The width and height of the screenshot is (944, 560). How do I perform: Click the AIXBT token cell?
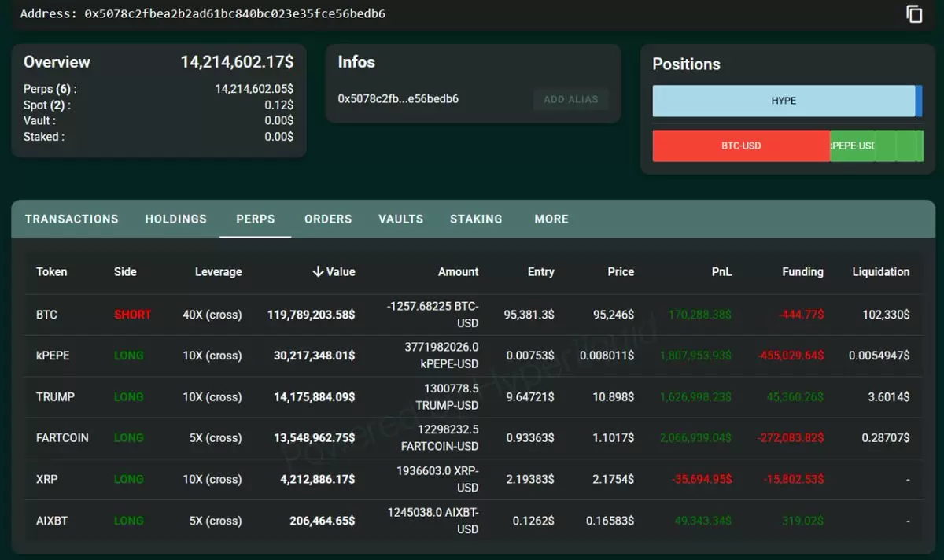click(52, 521)
